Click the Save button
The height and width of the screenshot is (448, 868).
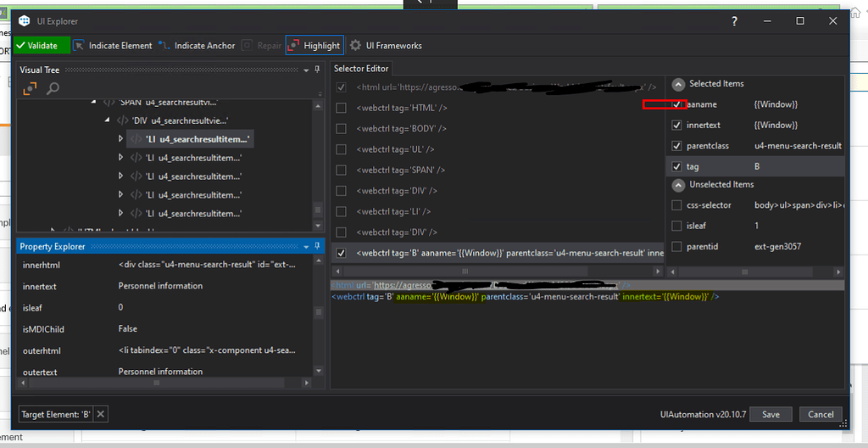pos(771,414)
